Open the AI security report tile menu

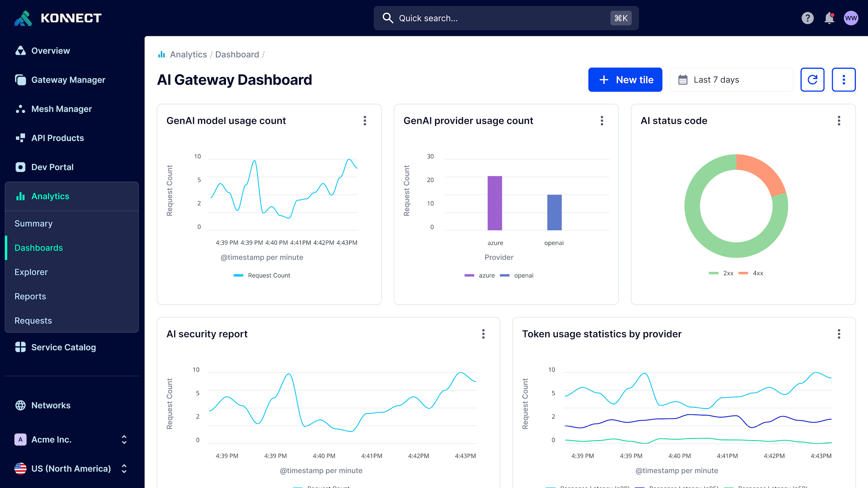483,334
